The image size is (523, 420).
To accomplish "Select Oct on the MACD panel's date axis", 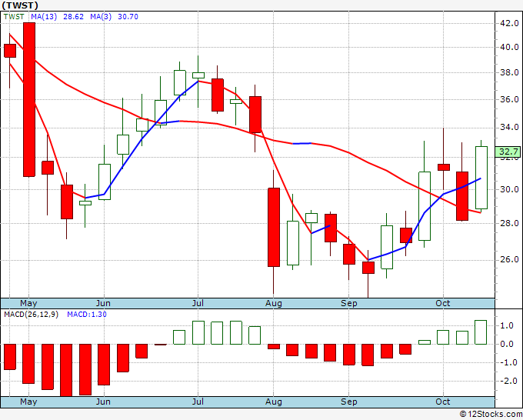I will [x=443, y=402].
